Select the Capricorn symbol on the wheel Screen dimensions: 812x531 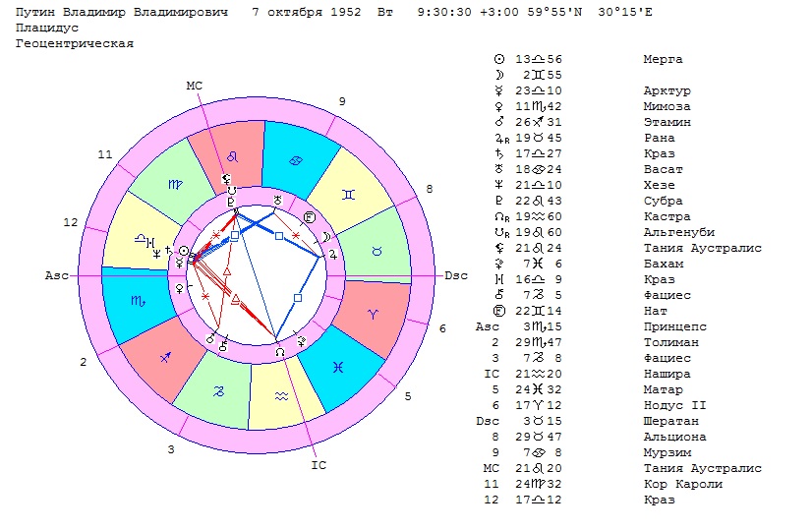pyautogui.click(x=221, y=390)
